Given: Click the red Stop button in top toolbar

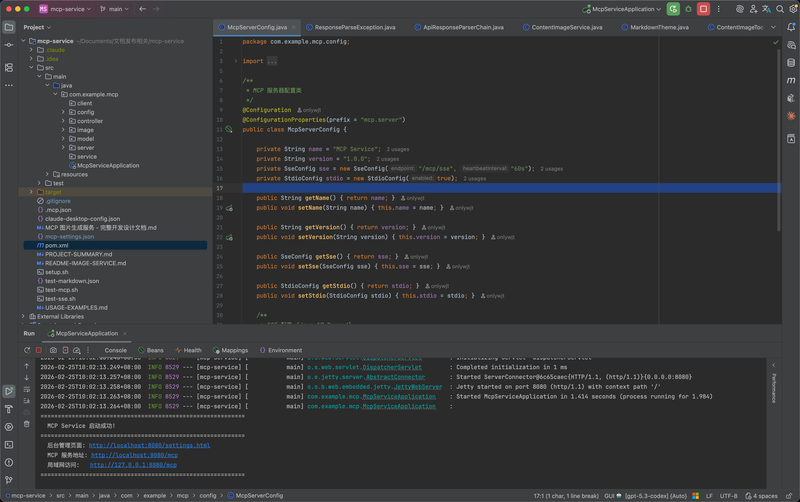Looking at the screenshot, I should click(703, 9).
